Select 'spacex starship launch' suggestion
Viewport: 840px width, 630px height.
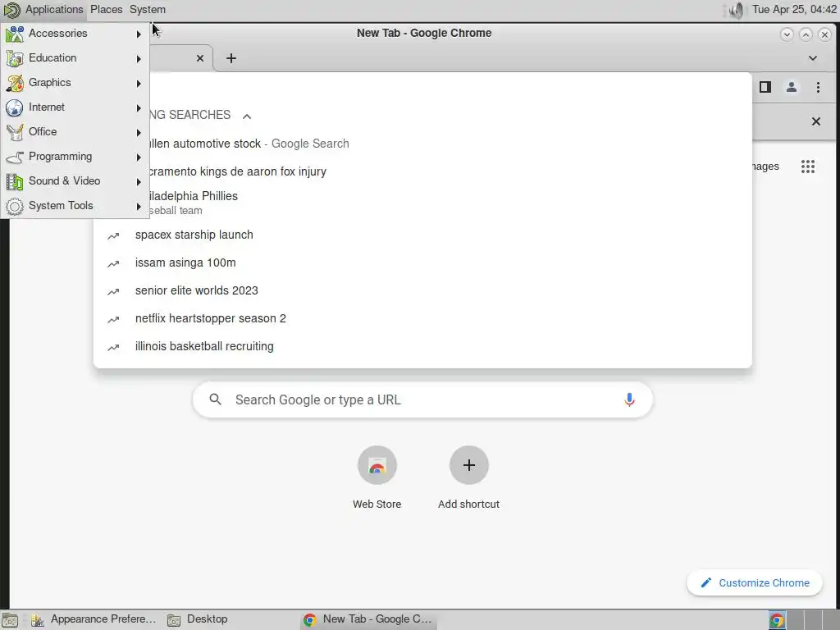point(423,235)
